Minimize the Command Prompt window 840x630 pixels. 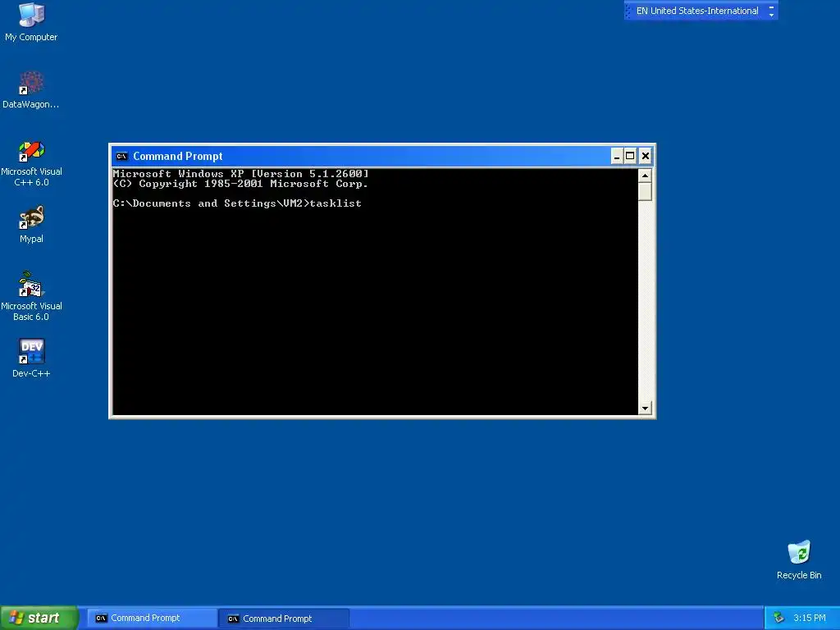(617, 156)
